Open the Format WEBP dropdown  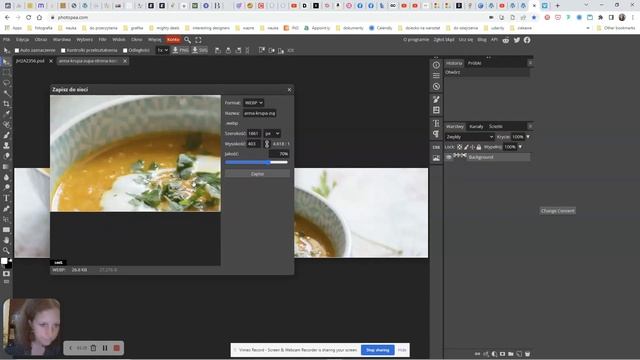253,103
